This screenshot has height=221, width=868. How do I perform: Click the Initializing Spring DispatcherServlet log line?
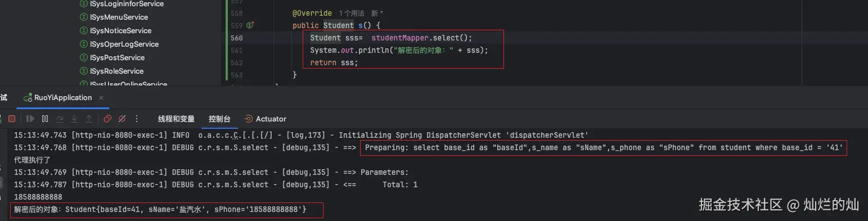point(301,136)
